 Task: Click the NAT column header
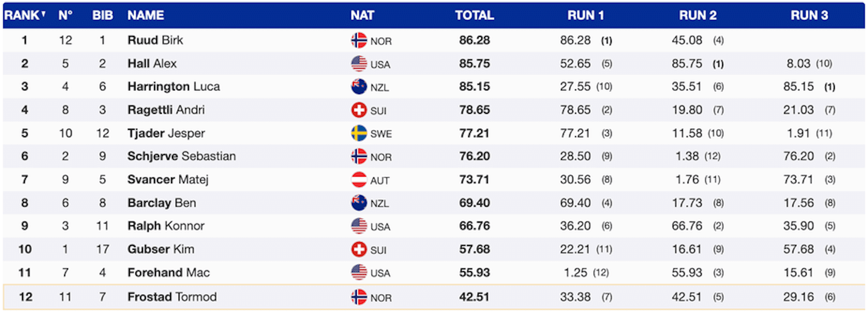click(362, 15)
